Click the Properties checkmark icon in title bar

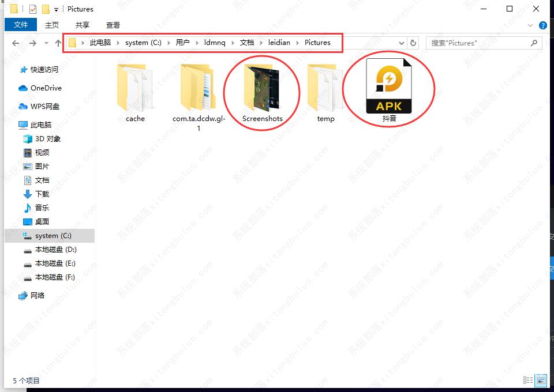[x=32, y=9]
